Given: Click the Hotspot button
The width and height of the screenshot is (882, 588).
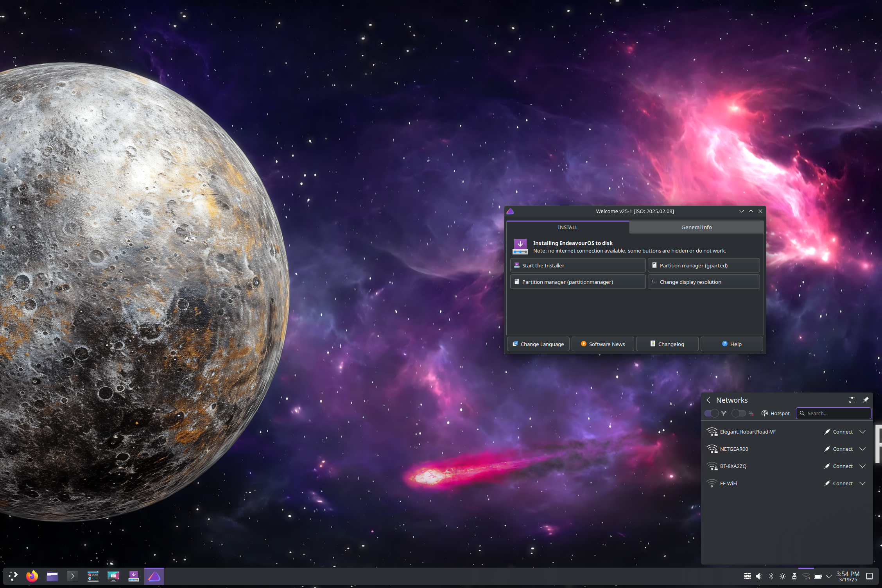Looking at the screenshot, I should coord(776,413).
